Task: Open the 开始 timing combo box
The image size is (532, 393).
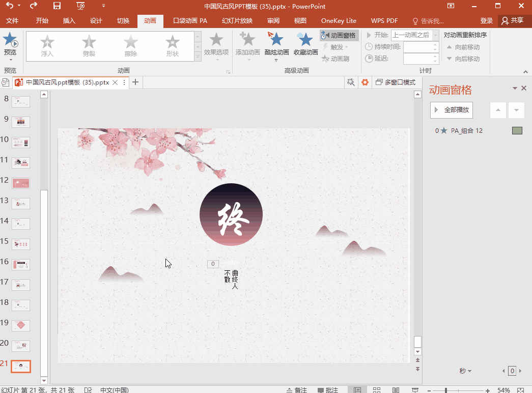Action: [414, 35]
